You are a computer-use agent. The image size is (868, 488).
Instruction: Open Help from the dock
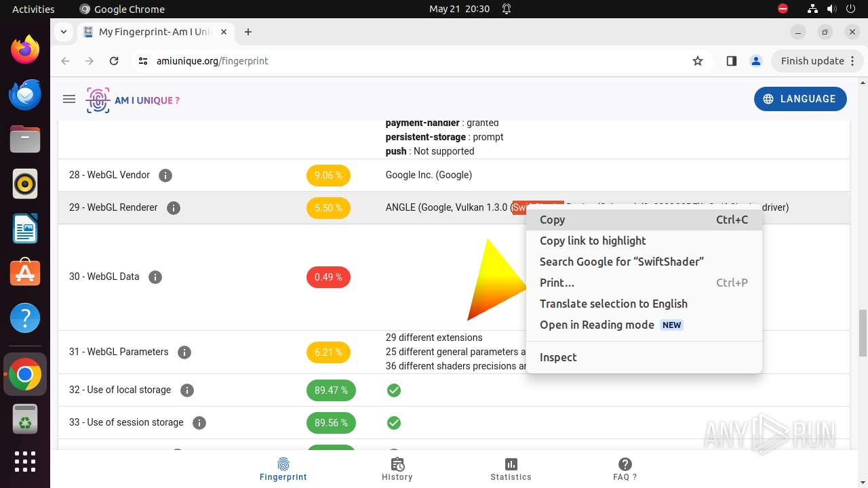pos(25,318)
